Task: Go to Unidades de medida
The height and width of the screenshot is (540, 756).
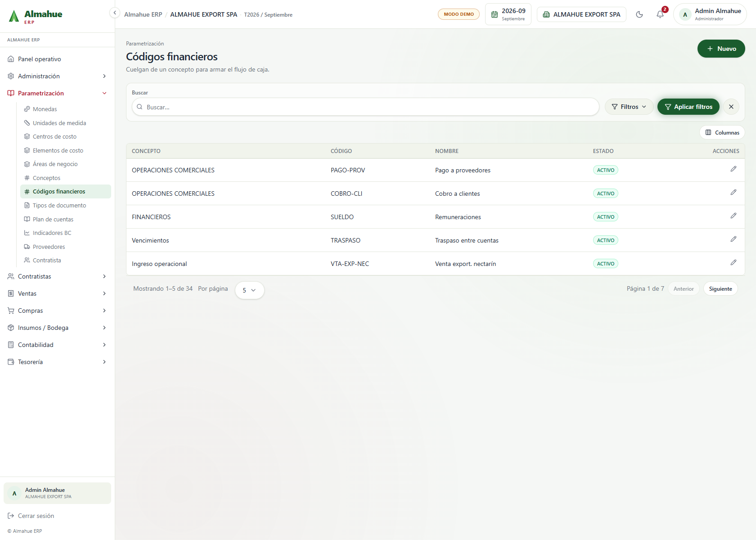Action: 66,123
